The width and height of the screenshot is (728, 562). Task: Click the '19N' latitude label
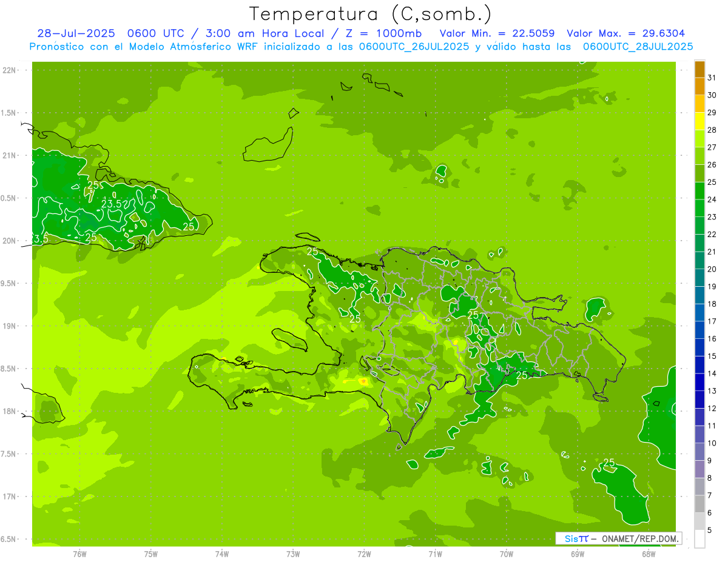[9, 326]
